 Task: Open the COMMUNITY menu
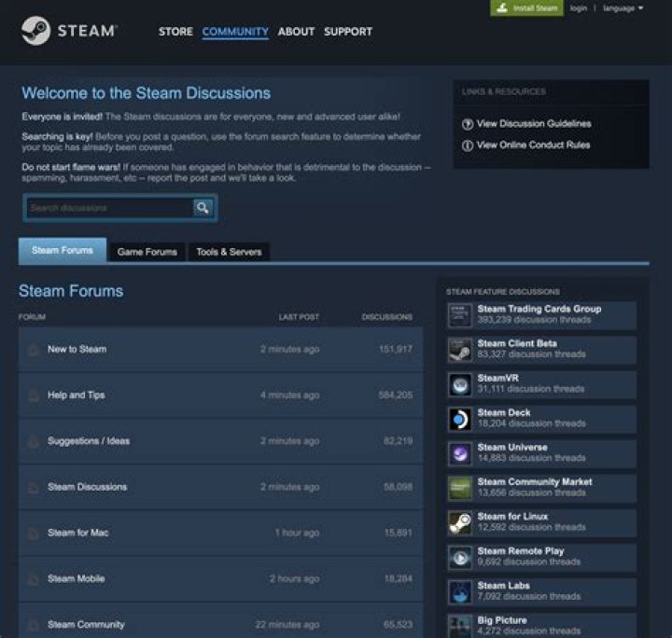tap(235, 32)
